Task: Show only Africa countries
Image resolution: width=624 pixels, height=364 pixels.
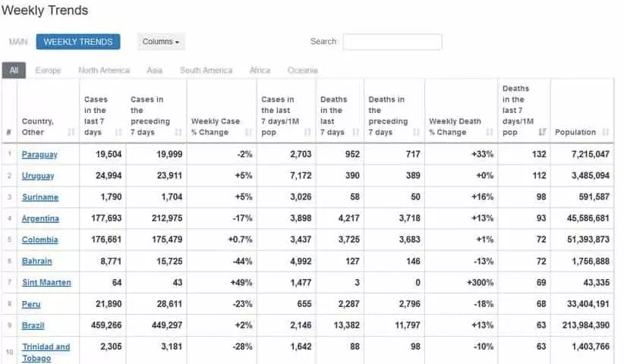Action: click(260, 71)
